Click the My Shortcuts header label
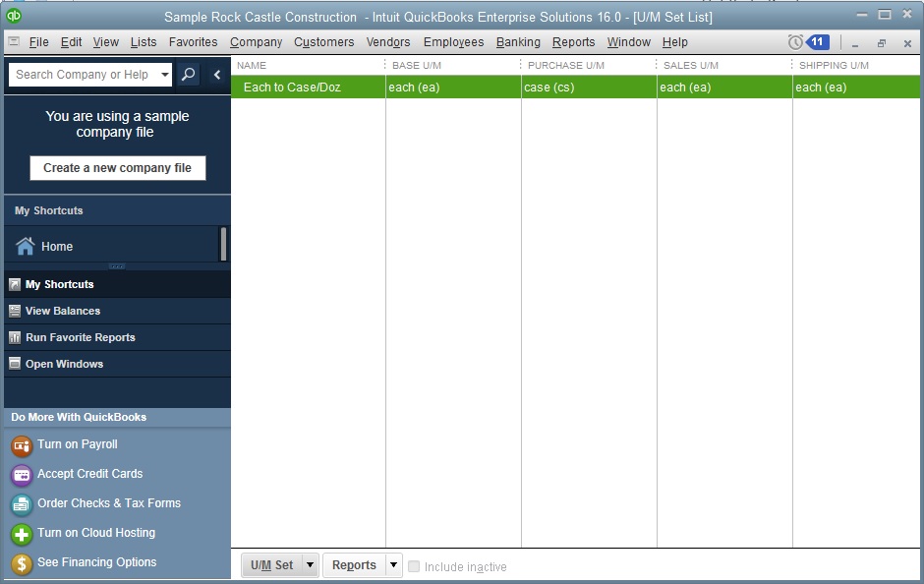Viewport: 924px width, 584px height. [x=49, y=211]
